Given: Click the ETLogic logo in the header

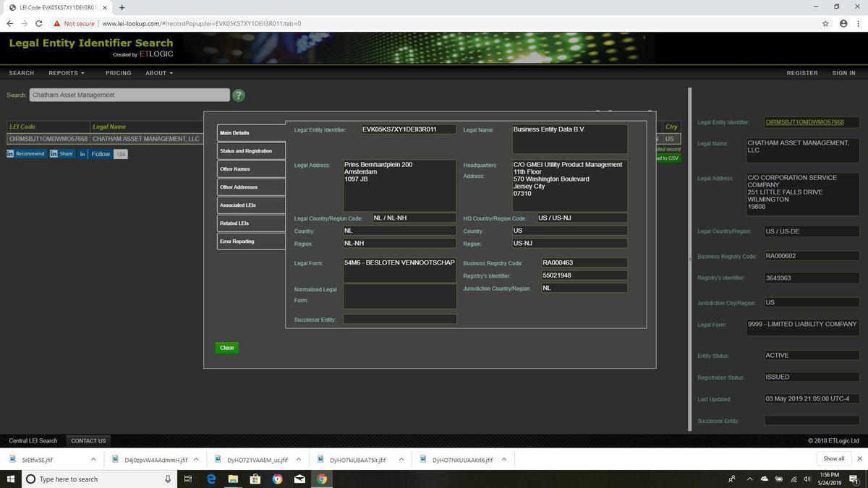Looking at the screenshot, I should click(x=156, y=54).
